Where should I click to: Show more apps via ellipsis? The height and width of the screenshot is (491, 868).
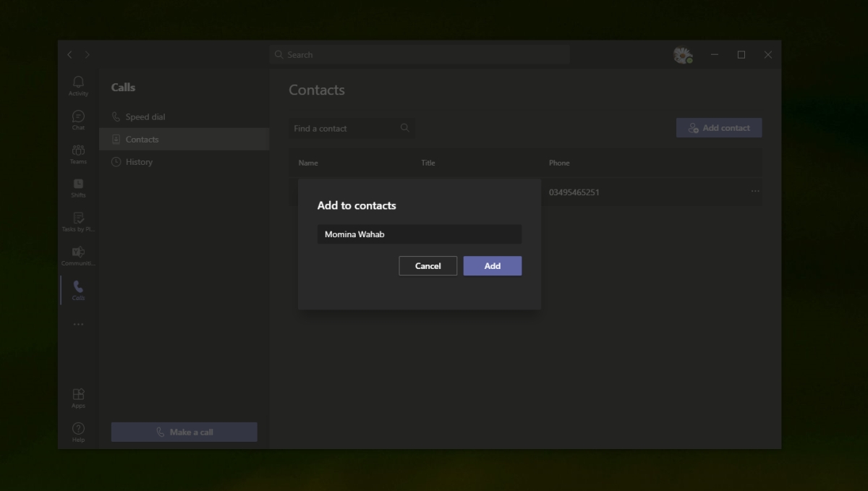(x=78, y=325)
